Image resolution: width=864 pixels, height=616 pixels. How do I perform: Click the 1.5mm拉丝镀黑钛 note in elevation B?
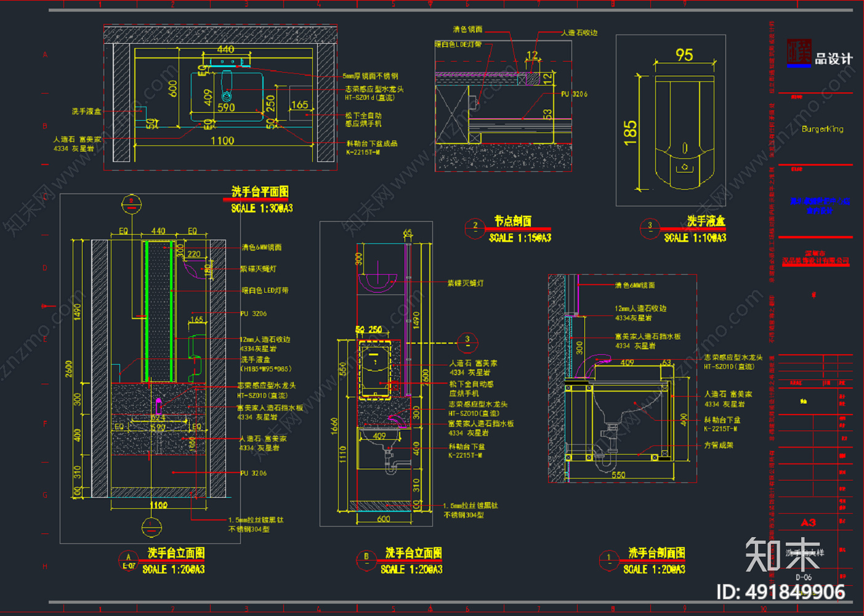[x=470, y=510]
